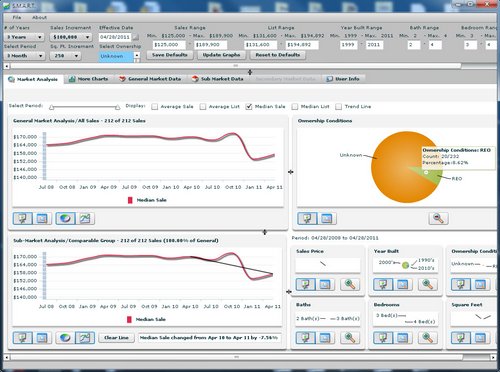Open the File menu
Image resolution: width=500 pixels, height=372 pixels.
[17, 17]
